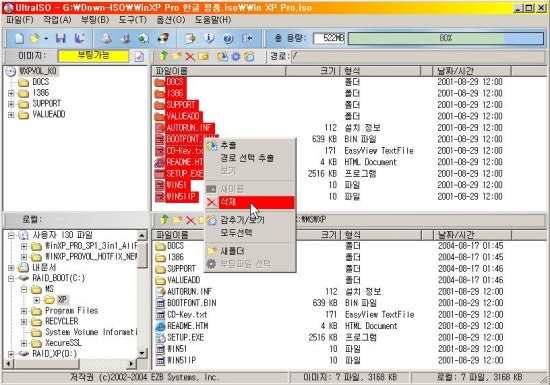
Task: Click the Save floppy disk icon
Action: 61,38
